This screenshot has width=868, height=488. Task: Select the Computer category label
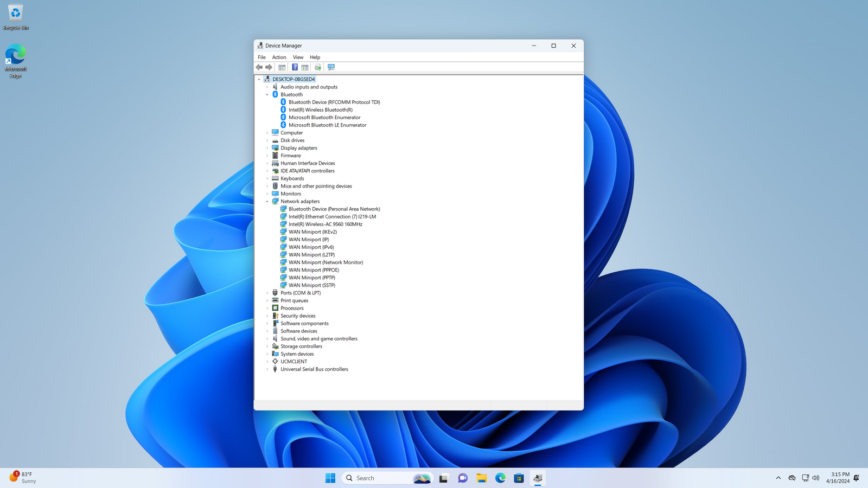292,133
